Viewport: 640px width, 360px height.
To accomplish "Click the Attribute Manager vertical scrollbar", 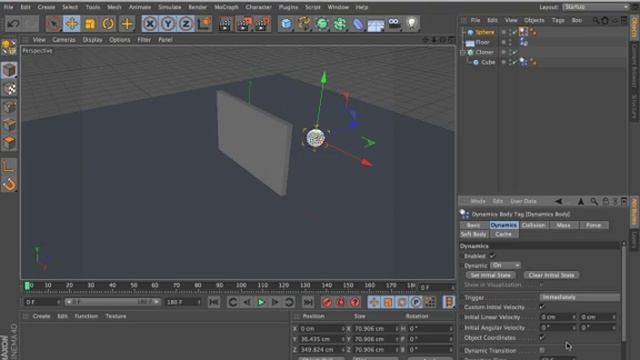I will [x=623, y=292].
